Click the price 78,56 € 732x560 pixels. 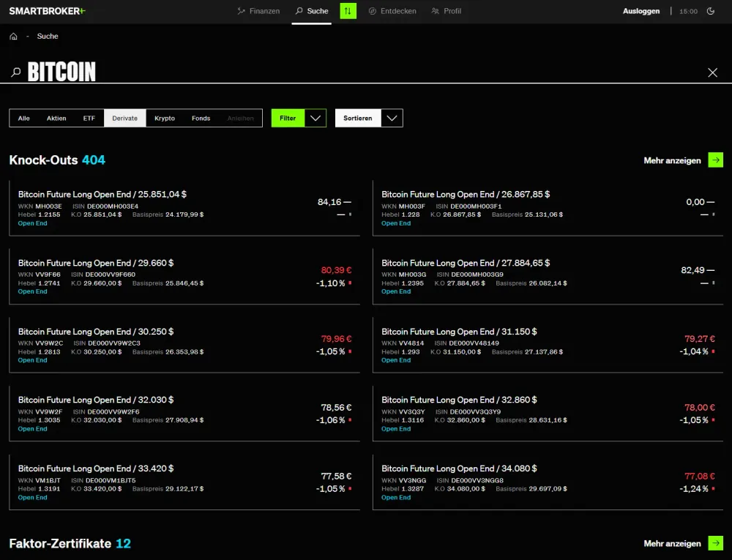[336, 408]
